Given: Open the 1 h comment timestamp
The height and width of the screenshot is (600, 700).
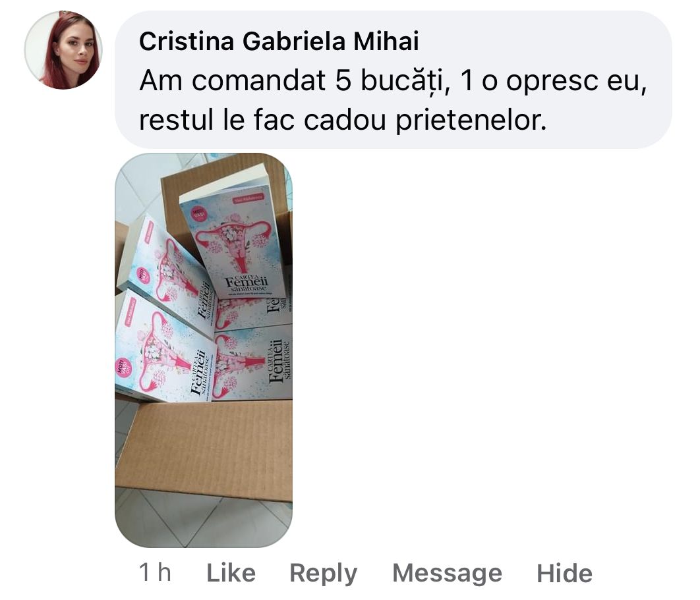Looking at the screenshot, I should click(155, 572).
